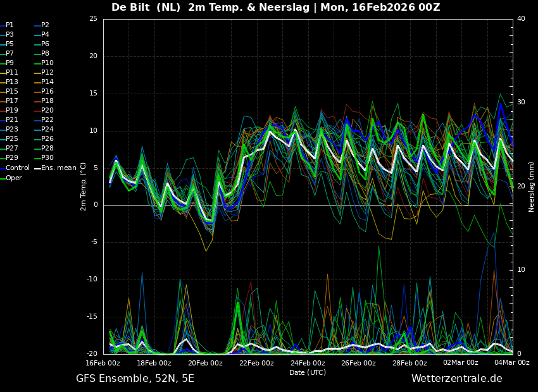Click the Wetterzentrale.de text
The image size is (538, 392).
(x=456, y=379)
